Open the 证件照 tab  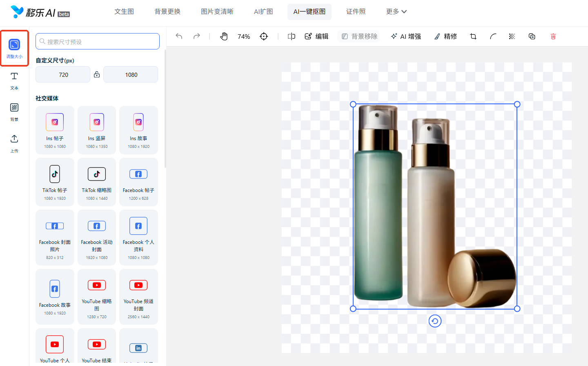[x=356, y=11]
